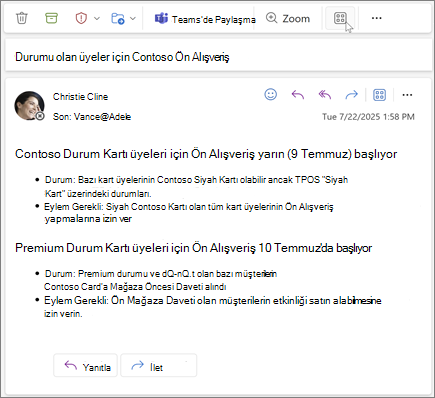435x398 pixels.
Task: Click Teams'de Paylaşma button
Action: [x=205, y=19]
